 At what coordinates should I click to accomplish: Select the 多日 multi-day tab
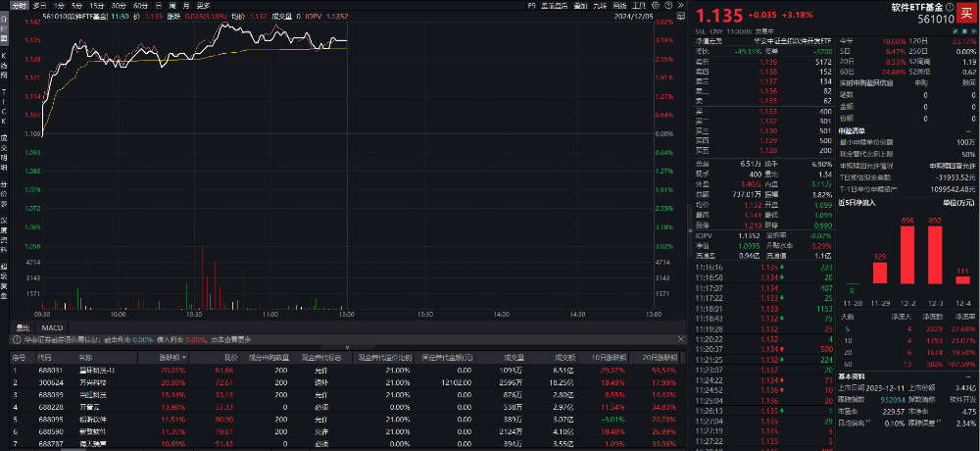[40, 5]
